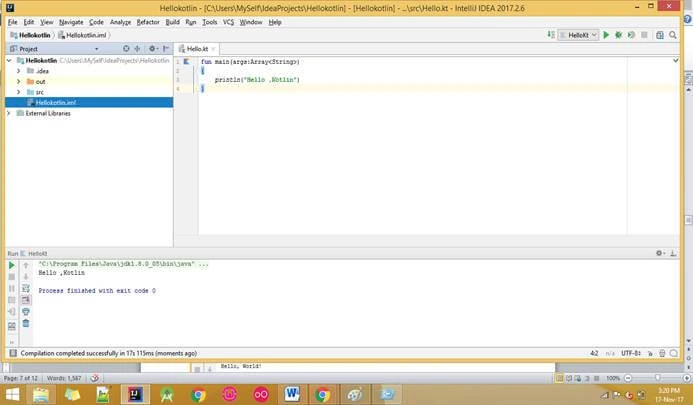Click Hellokotlin breadcrumb in navigation bar
Viewport: 693px width, 405px height.
tap(30, 35)
